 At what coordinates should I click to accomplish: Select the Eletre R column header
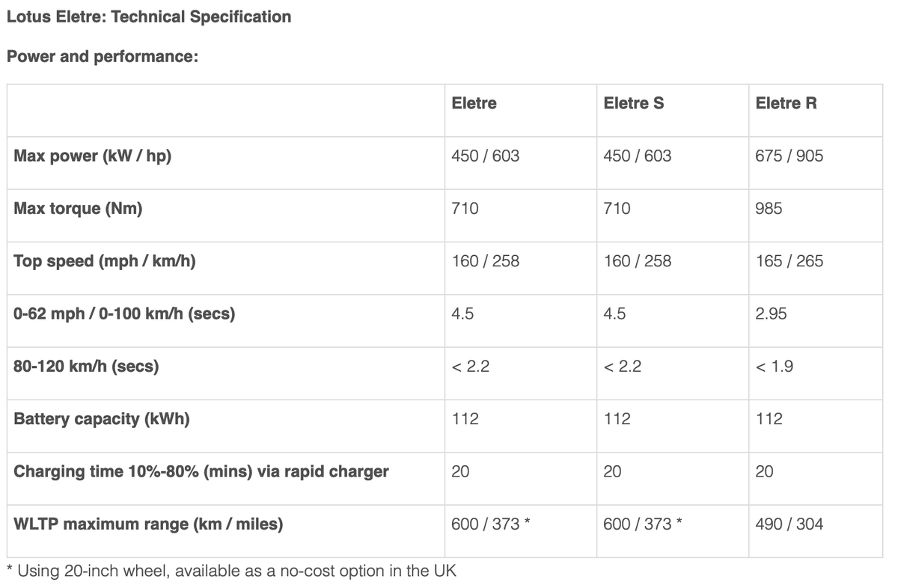(x=786, y=103)
